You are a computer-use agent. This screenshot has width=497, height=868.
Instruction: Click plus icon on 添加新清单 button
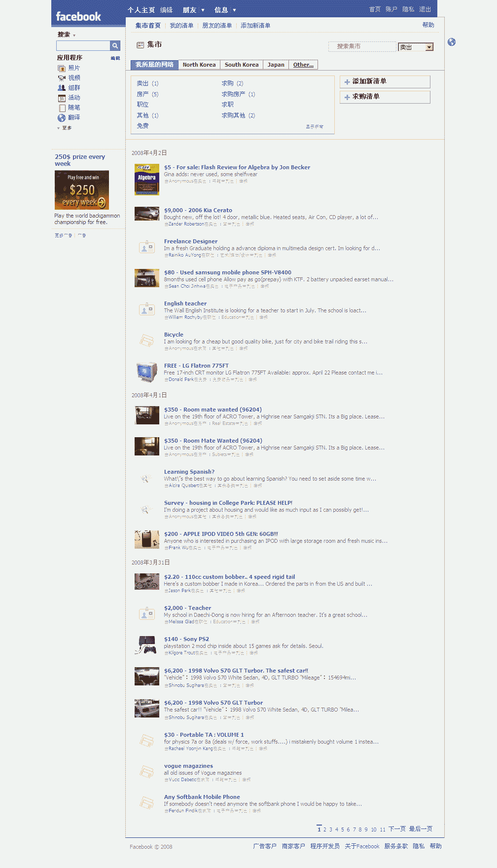point(347,82)
